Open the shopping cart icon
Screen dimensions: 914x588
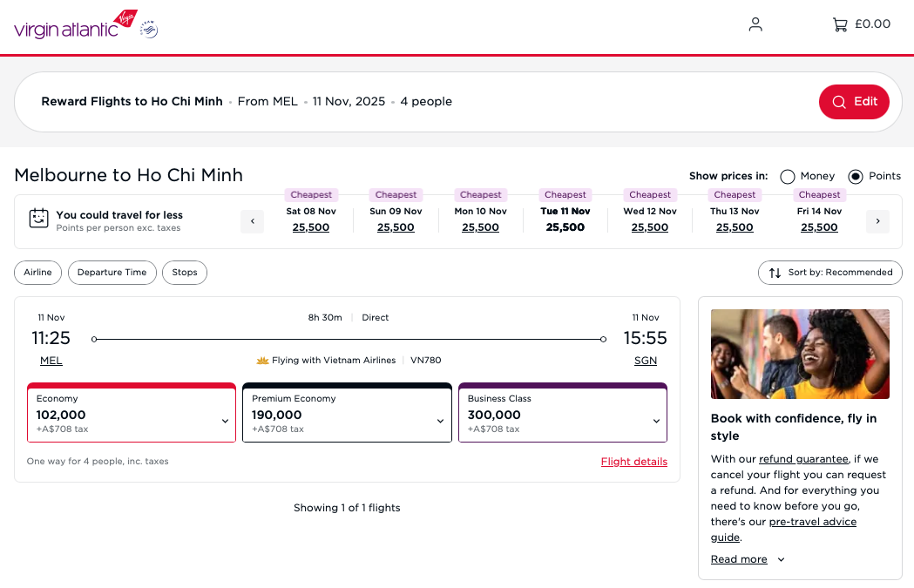click(x=840, y=24)
